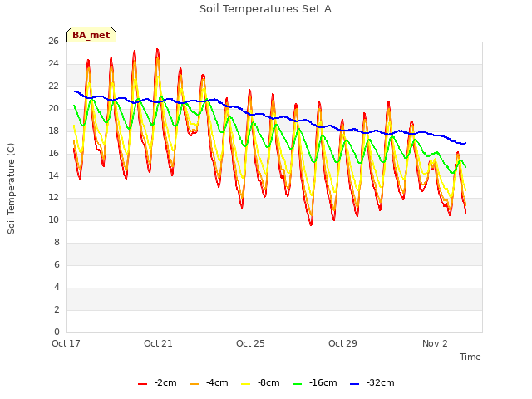Click the chart title Soil Temperatures Set A
The image size is (532, 399).
click(x=265, y=9)
